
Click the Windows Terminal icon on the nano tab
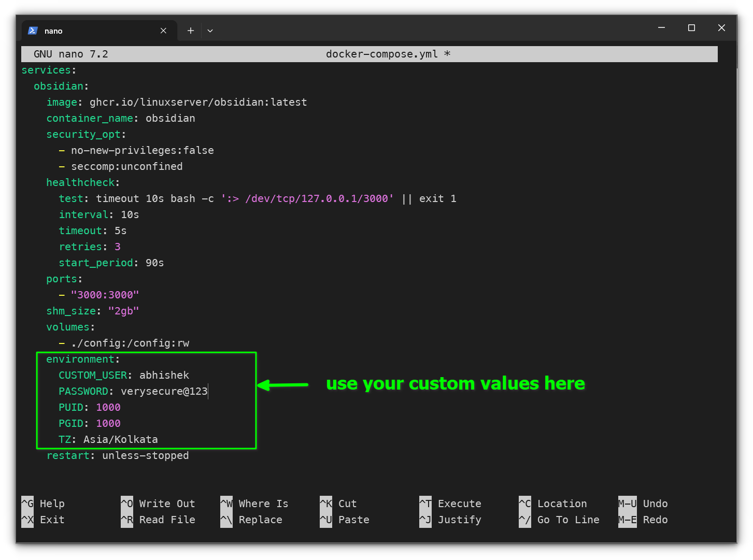(x=32, y=31)
